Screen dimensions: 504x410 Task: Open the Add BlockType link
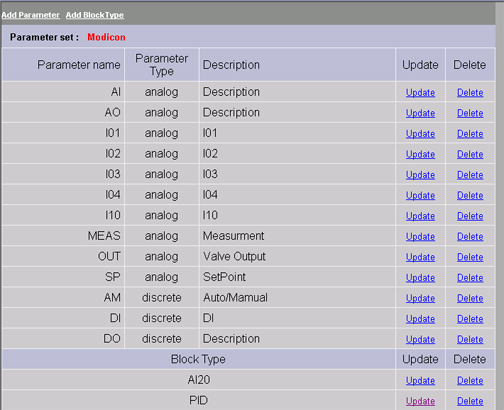click(95, 15)
